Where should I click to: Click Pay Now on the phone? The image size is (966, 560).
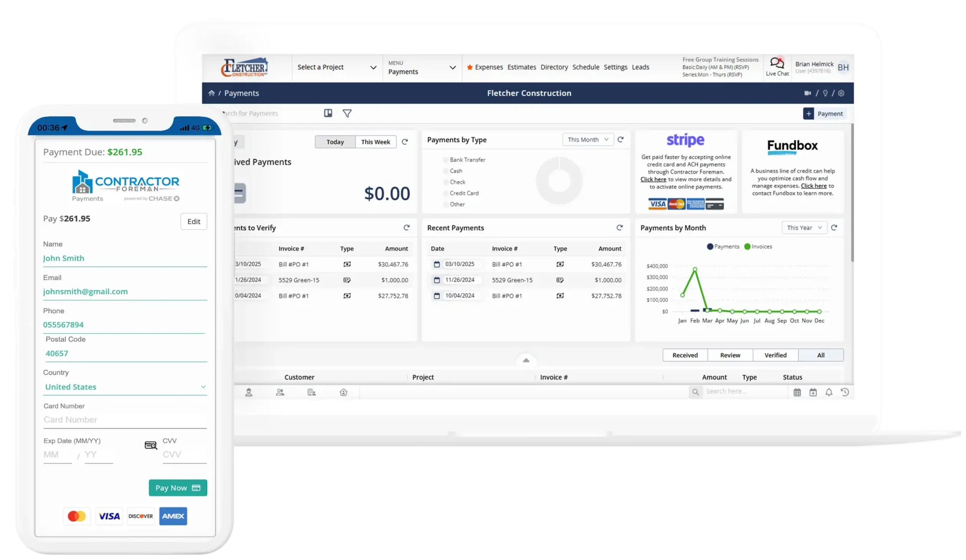178,488
